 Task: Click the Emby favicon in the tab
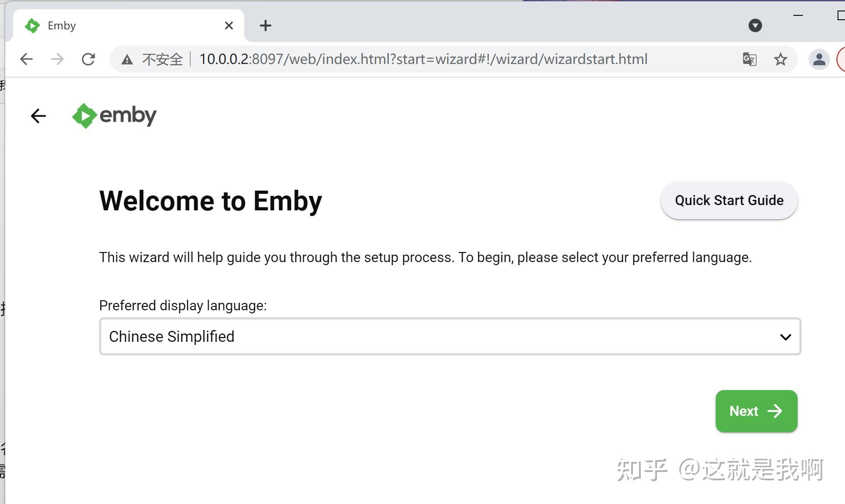(32, 25)
